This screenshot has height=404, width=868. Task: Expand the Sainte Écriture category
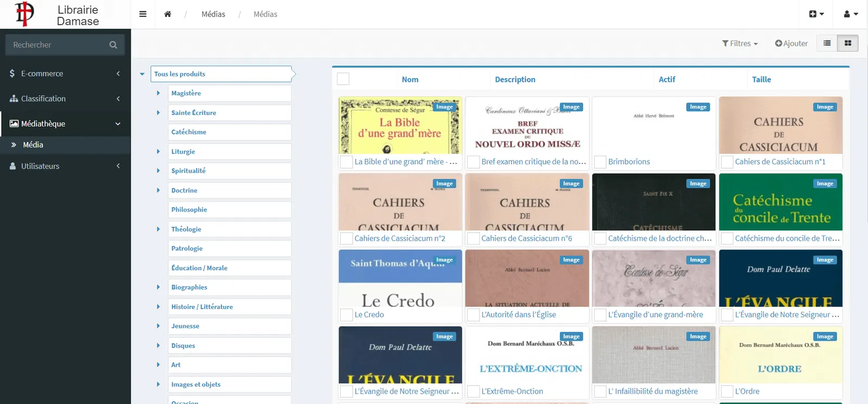[x=158, y=113]
